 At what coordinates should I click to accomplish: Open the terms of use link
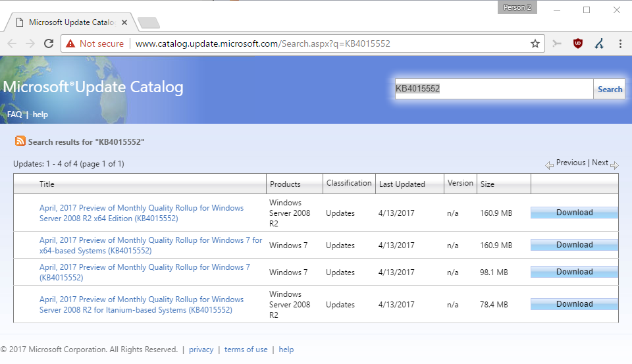point(246,350)
